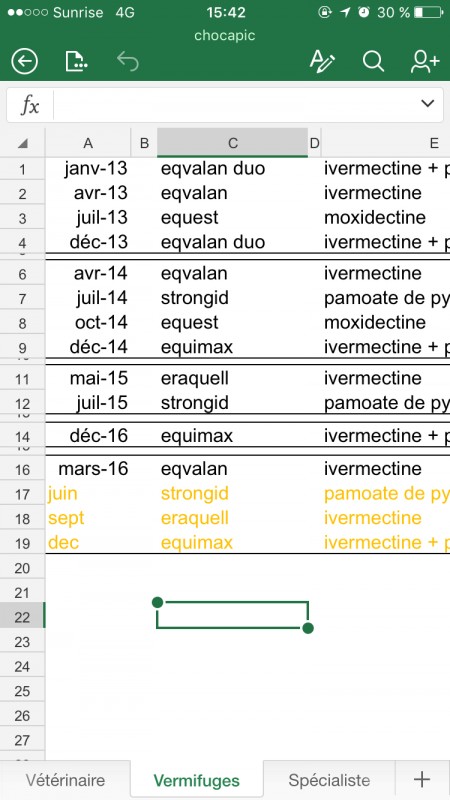Screen dimensions: 450x800
Task: Expand the formula bar chevron
Action: (428, 104)
